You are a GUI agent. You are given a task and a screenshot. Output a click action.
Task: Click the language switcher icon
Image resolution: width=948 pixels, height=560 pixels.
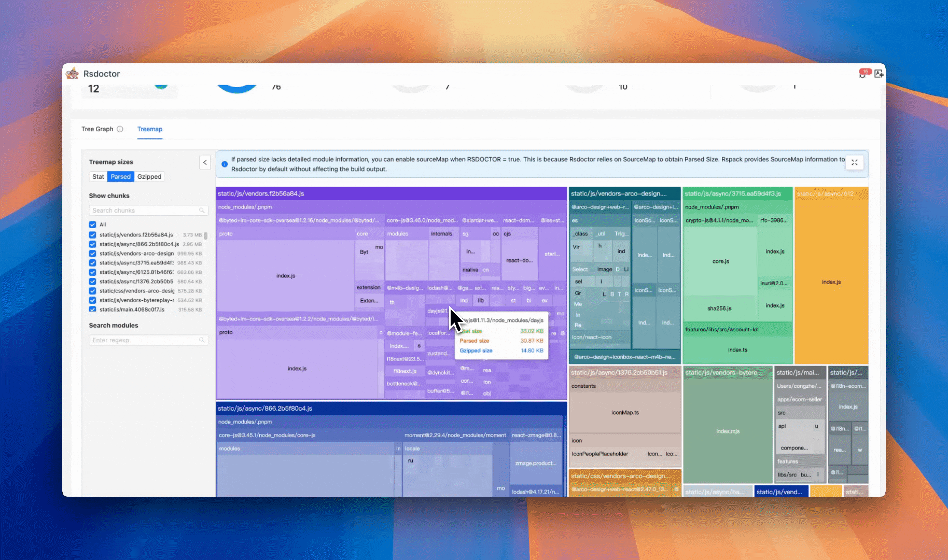879,74
